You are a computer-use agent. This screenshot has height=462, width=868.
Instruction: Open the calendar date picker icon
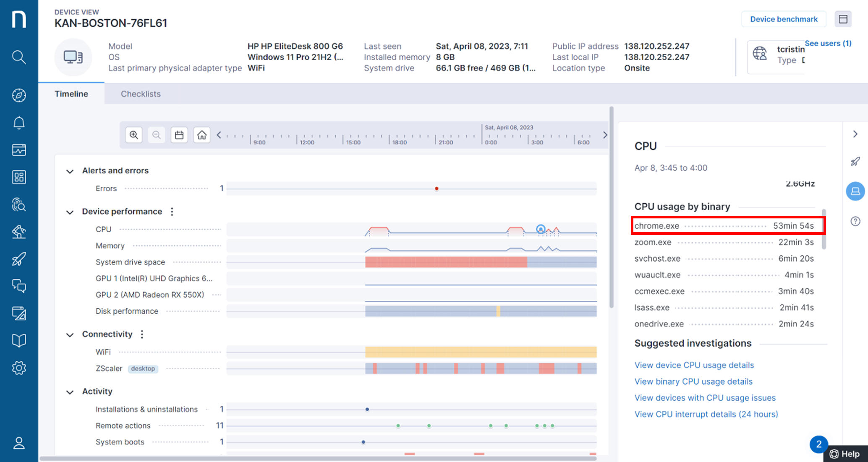(x=179, y=135)
